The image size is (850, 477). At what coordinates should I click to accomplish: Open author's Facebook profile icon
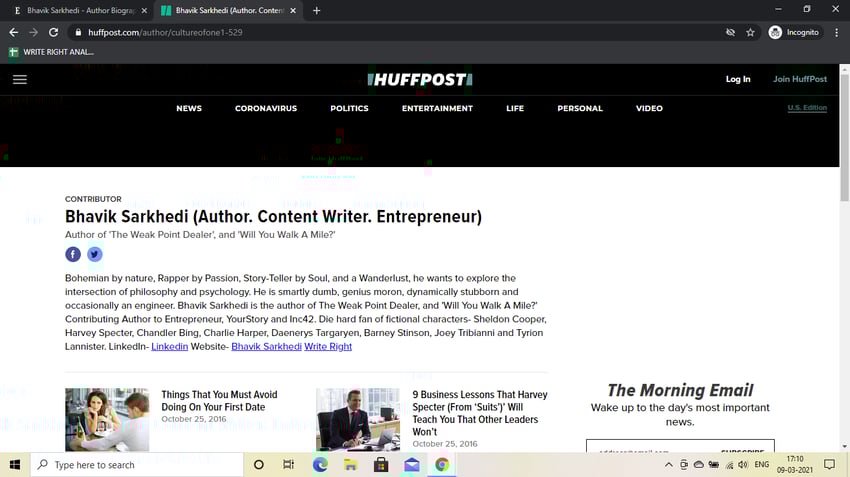click(73, 254)
